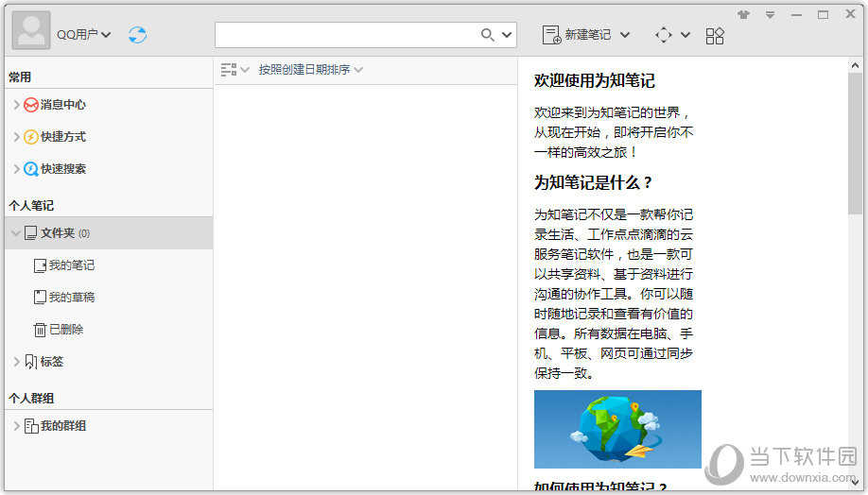Click the blue sync icon

tap(137, 35)
